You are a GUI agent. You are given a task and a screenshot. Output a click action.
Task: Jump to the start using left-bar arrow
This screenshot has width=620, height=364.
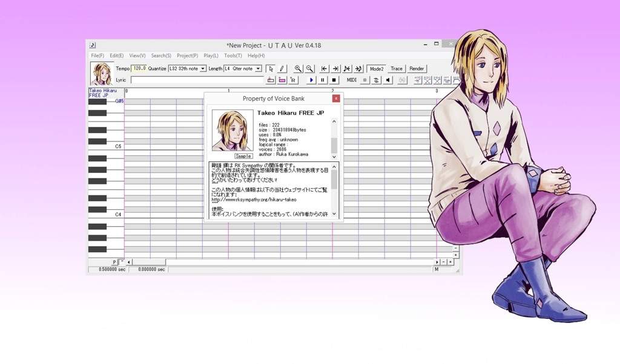click(x=325, y=69)
